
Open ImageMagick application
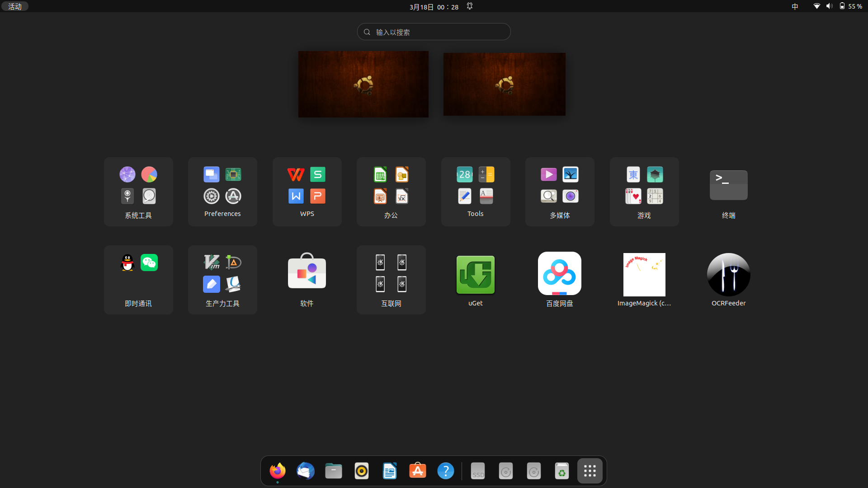pyautogui.click(x=644, y=275)
